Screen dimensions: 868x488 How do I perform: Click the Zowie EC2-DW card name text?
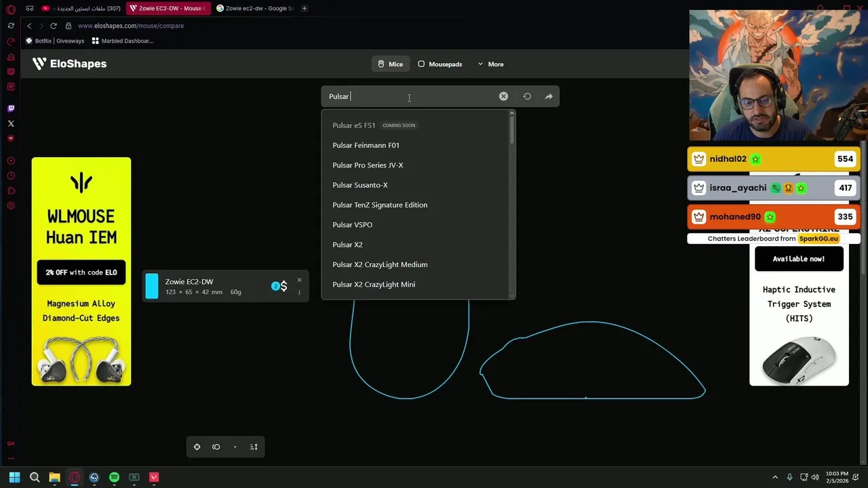[189, 281]
